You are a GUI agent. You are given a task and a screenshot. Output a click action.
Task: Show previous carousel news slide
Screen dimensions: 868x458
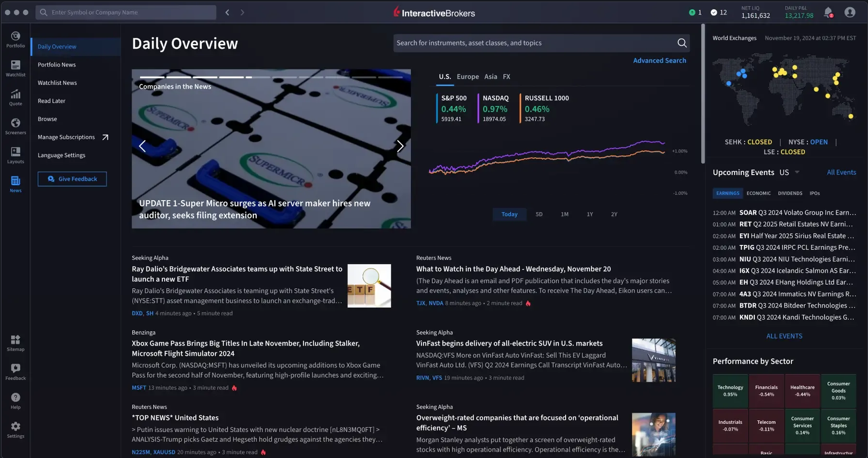pos(142,146)
